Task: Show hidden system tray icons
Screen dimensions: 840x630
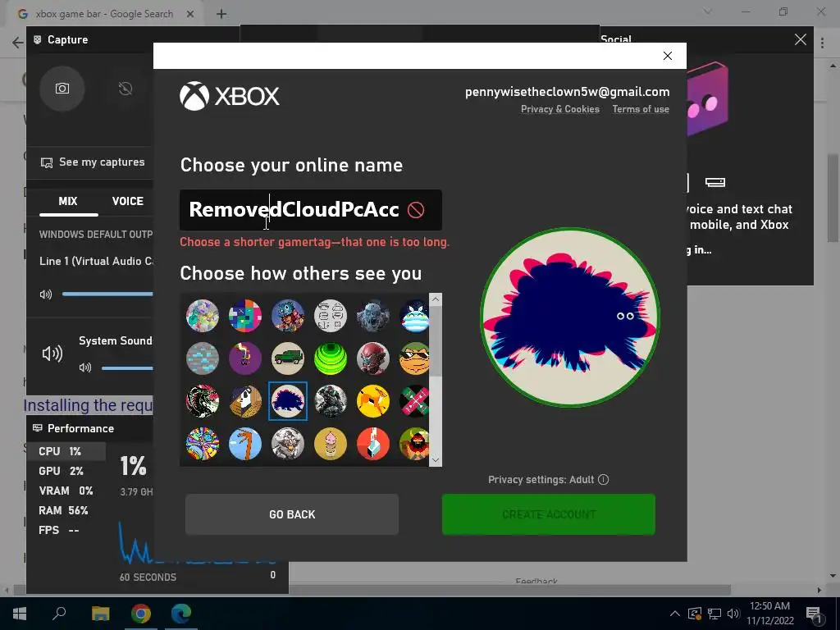Action: pos(675,614)
